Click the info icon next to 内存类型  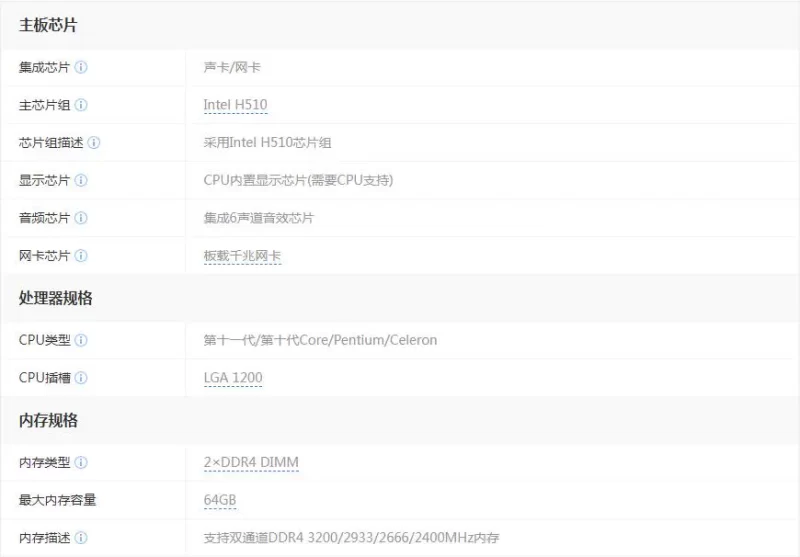pos(81,462)
